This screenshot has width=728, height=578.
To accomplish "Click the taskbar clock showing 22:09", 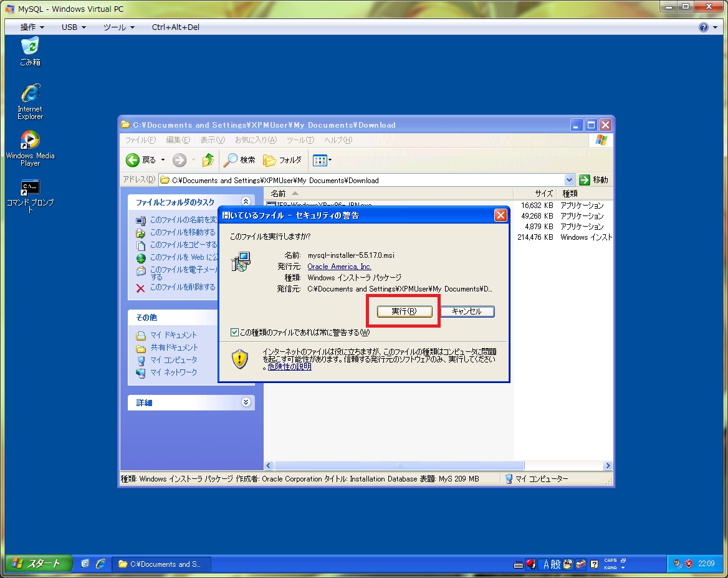I will tap(706, 564).
